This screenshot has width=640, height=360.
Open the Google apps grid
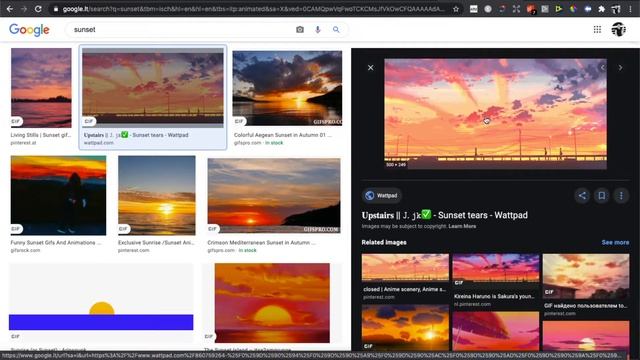(x=597, y=29)
